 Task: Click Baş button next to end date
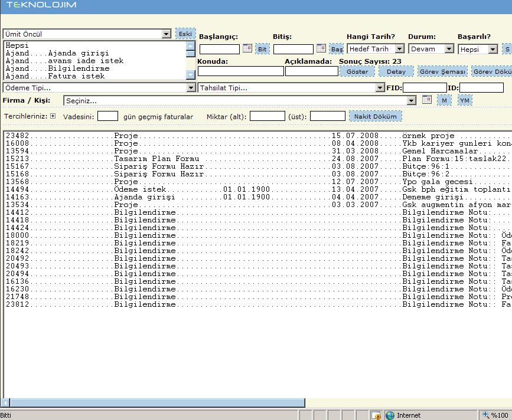pos(337,49)
